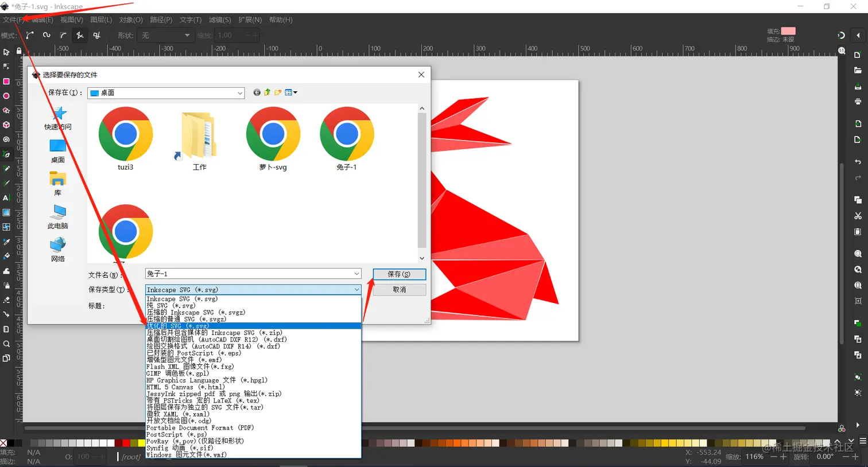Screen dimensions: 868x467
Task: Select the Zoom magnifier tool
Action: coord(6,344)
